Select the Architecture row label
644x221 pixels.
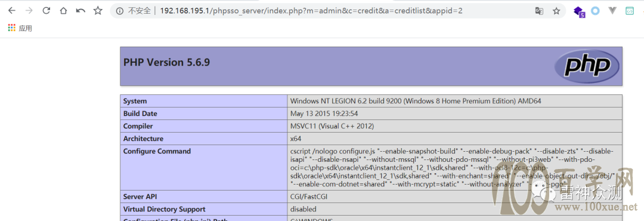tap(143, 139)
